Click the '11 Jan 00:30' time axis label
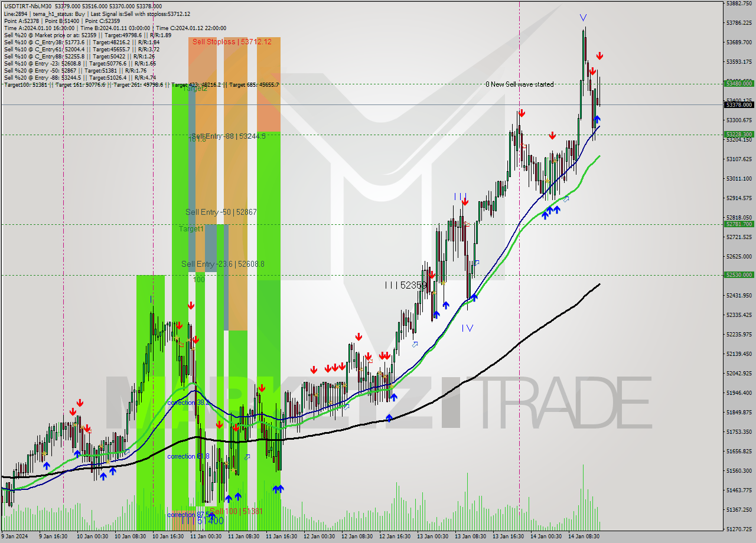 click(x=206, y=537)
